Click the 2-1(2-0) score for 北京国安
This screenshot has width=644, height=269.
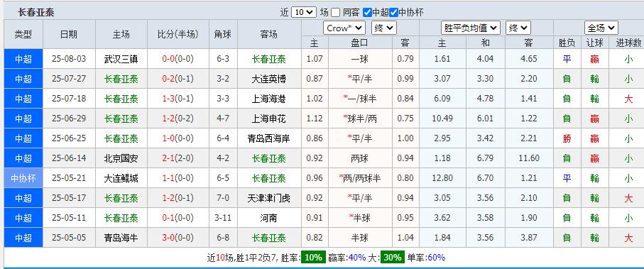(x=178, y=158)
